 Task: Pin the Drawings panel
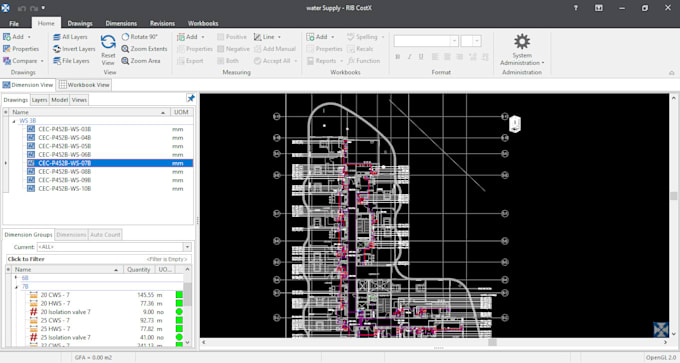click(x=191, y=98)
